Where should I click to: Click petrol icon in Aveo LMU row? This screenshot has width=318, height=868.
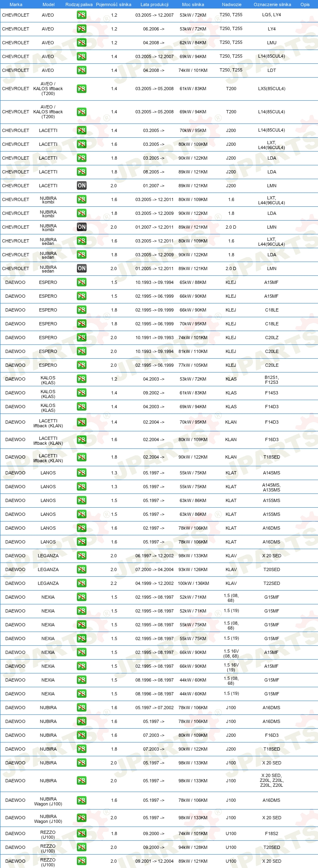[x=82, y=43]
